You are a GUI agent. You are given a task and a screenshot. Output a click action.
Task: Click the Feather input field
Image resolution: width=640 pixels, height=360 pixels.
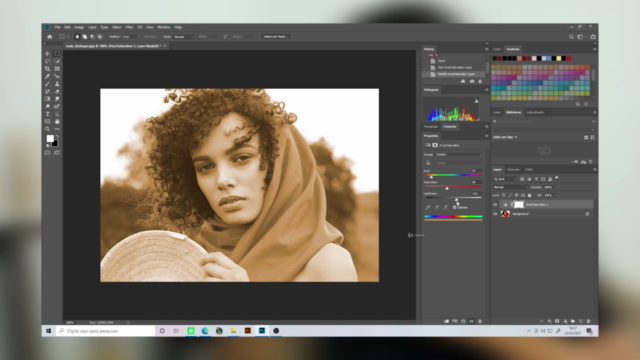pyautogui.click(x=130, y=37)
